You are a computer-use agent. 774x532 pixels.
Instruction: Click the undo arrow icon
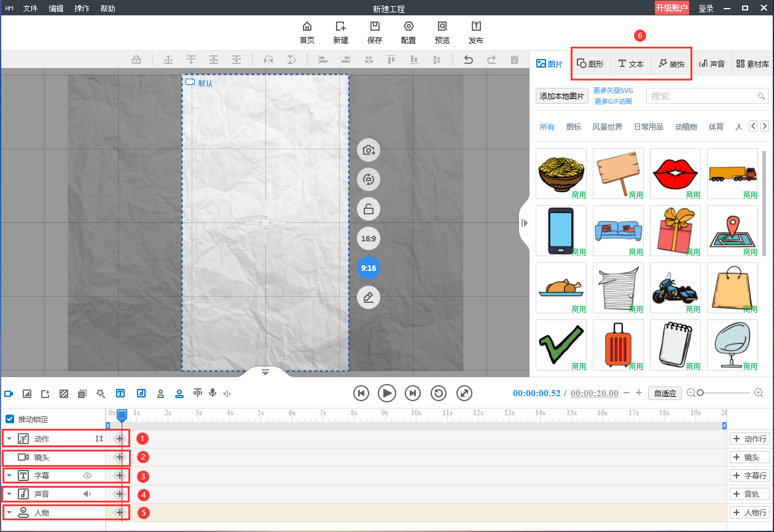pos(468,60)
